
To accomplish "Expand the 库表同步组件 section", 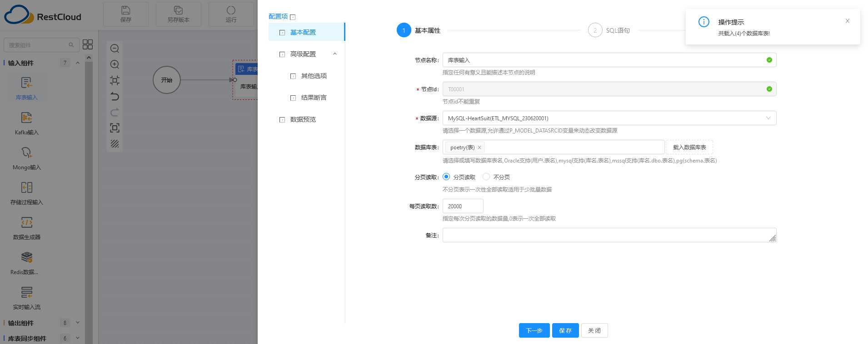I will pyautogui.click(x=78, y=338).
